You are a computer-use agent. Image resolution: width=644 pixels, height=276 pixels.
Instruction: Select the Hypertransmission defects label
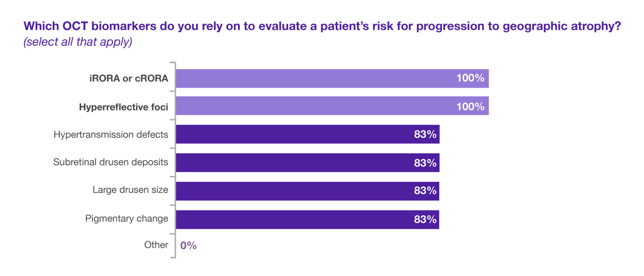click(x=111, y=135)
